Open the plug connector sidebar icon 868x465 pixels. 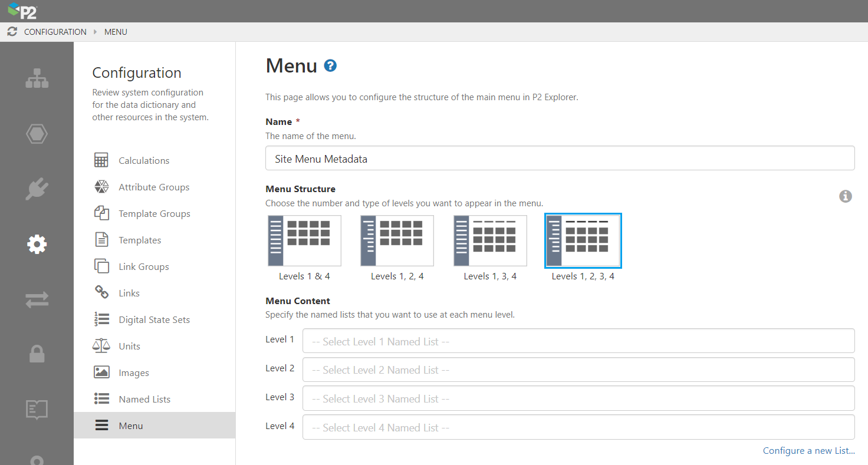click(x=37, y=189)
